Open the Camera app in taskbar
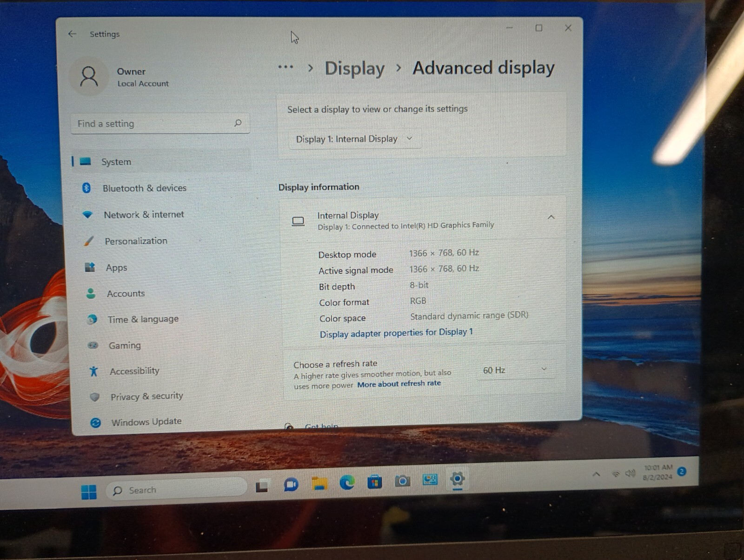The height and width of the screenshot is (560, 744). tap(402, 481)
